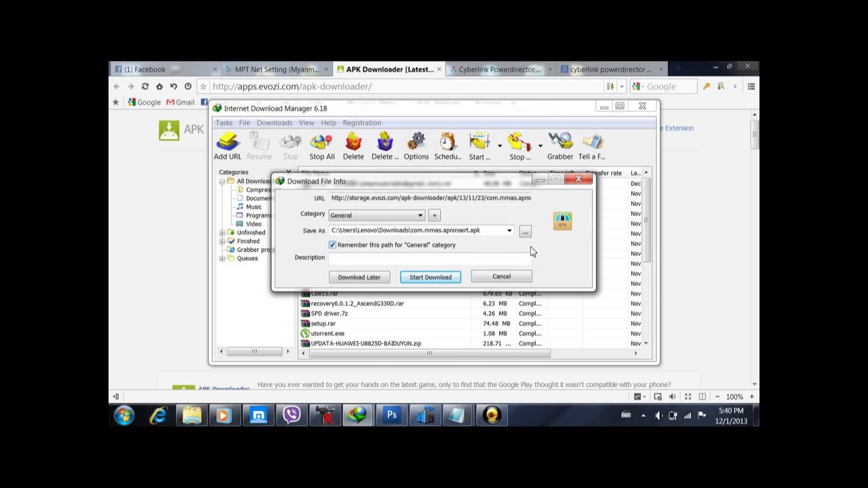Open the View menu in IDM
The width and height of the screenshot is (868, 488).
[x=307, y=123]
